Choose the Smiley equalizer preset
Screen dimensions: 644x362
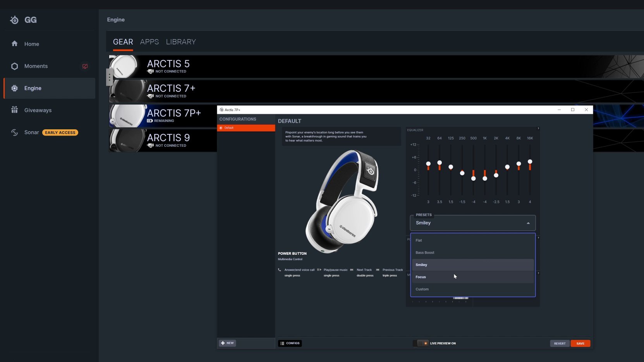tap(472, 265)
